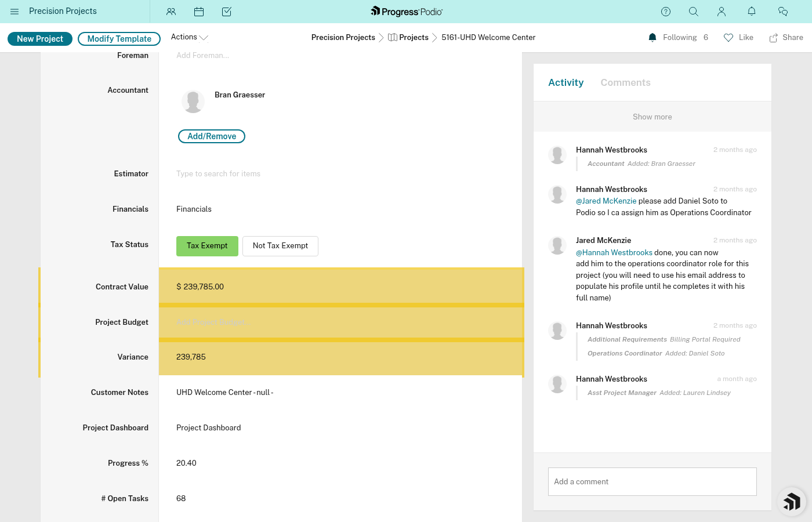Open the Tasks checkmark icon
This screenshot has height=522, width=812.
pyautogui.click(x=227, y=12)
